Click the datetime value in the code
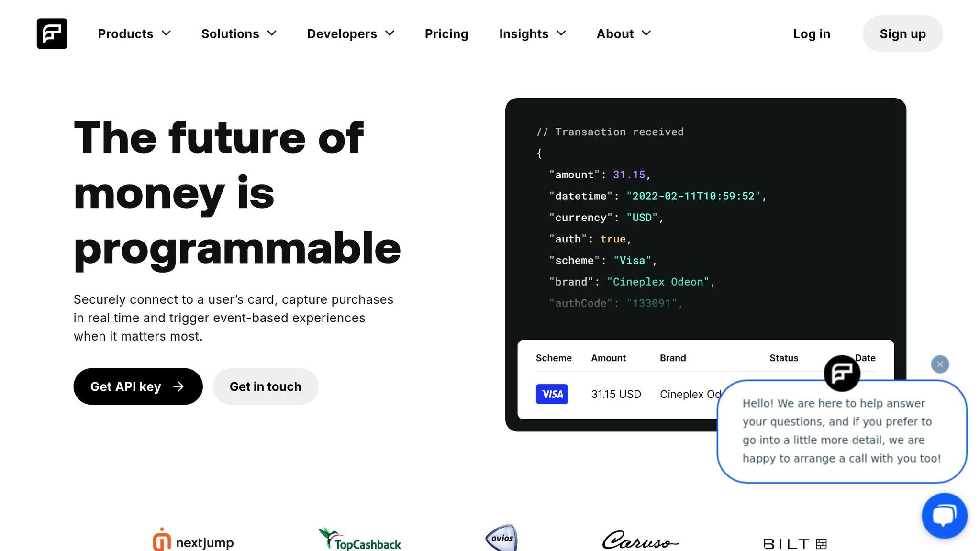This screenshot has width=980, height=551. [x=693, y=196]
